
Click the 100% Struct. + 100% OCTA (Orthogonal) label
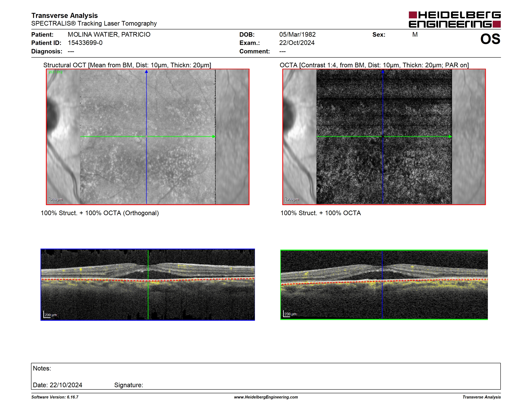point(100,213)
